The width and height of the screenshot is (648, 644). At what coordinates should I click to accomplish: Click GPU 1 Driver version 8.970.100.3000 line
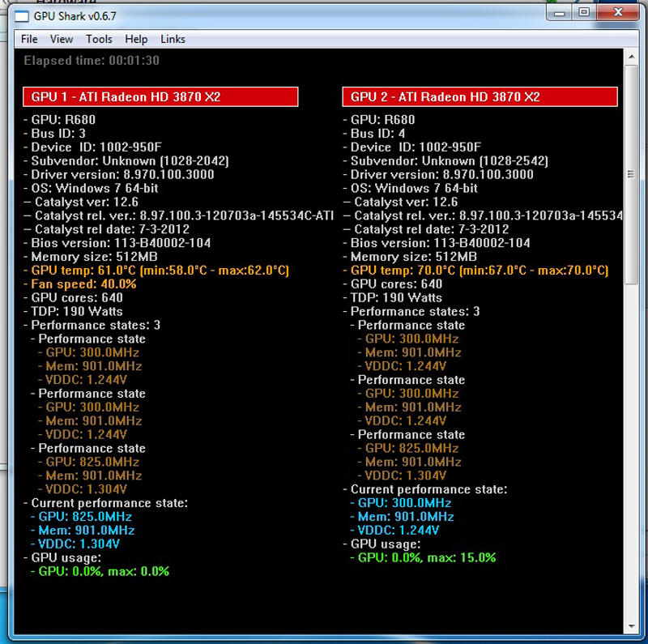119,174
